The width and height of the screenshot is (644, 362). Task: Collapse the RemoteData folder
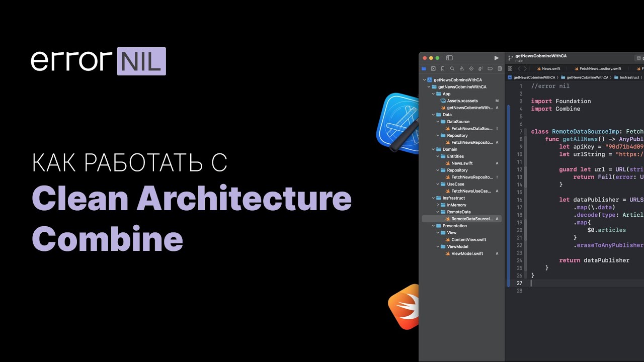coord(438,212)
